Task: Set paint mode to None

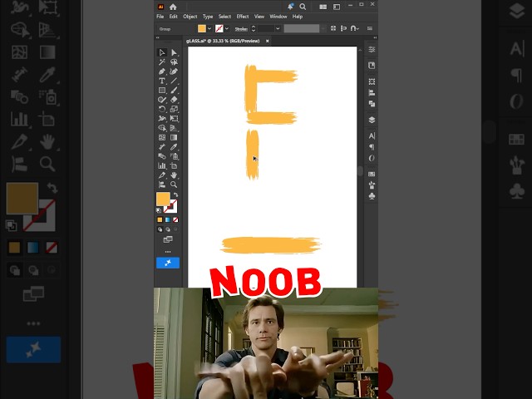Action: click(175, 219)
